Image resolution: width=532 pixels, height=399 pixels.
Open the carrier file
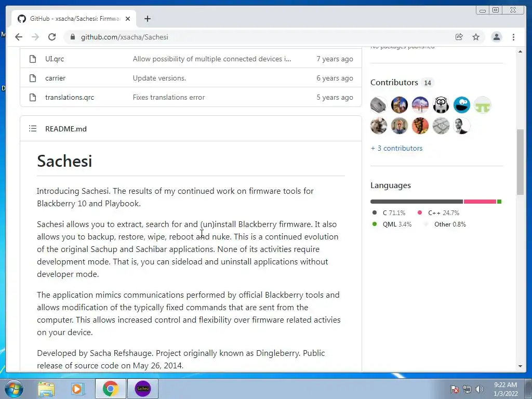55,78
